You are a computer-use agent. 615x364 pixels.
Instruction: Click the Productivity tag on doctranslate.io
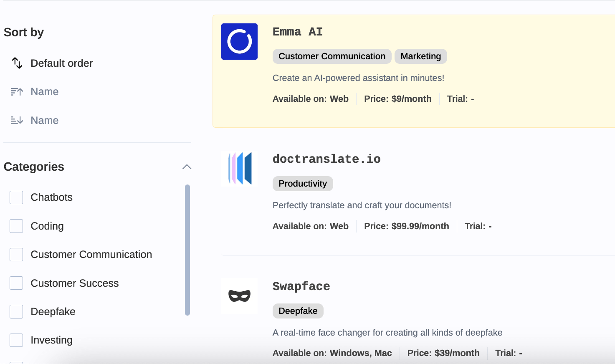coord(303,184)
